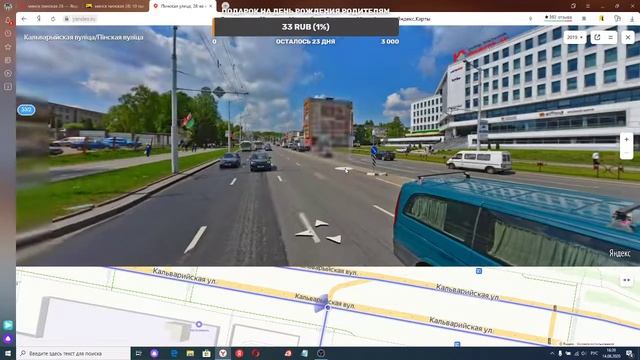Click the forward navigation arrow on the road
This screenshot has width=640, height=360.
321,223
